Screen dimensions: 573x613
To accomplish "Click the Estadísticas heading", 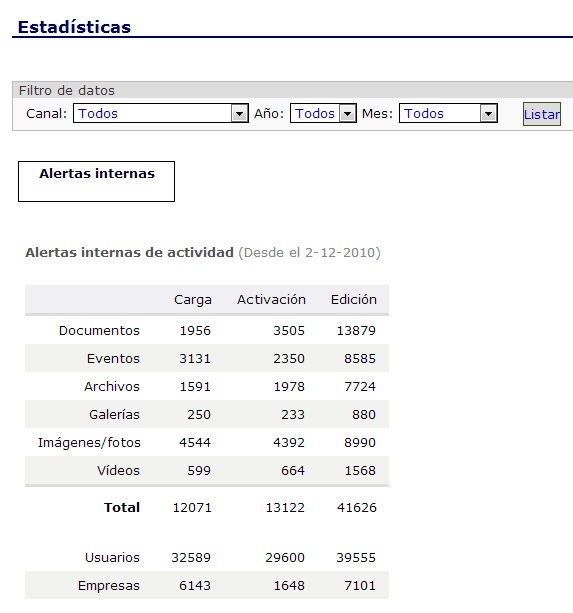I will 74,27.
